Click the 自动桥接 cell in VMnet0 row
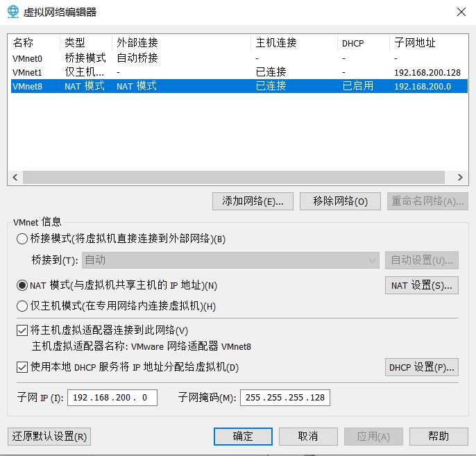The image size is (476, 456). coord(137,58)
